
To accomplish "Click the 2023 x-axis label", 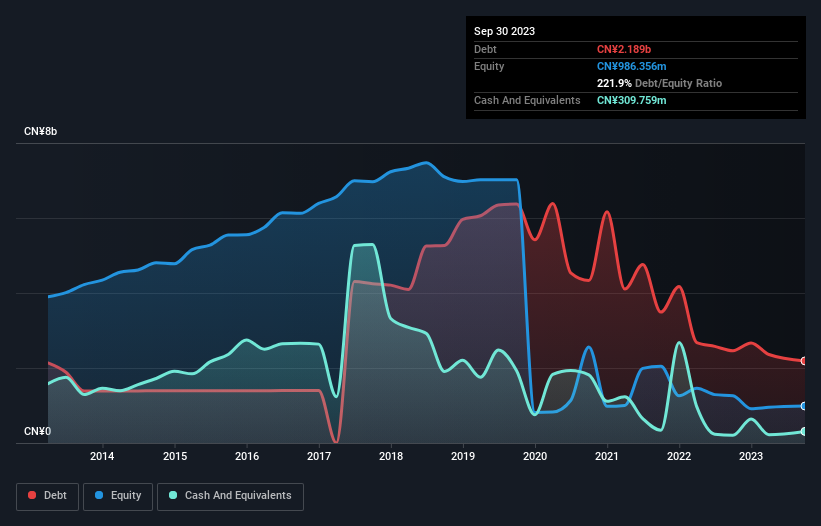I will pos(751,456).
